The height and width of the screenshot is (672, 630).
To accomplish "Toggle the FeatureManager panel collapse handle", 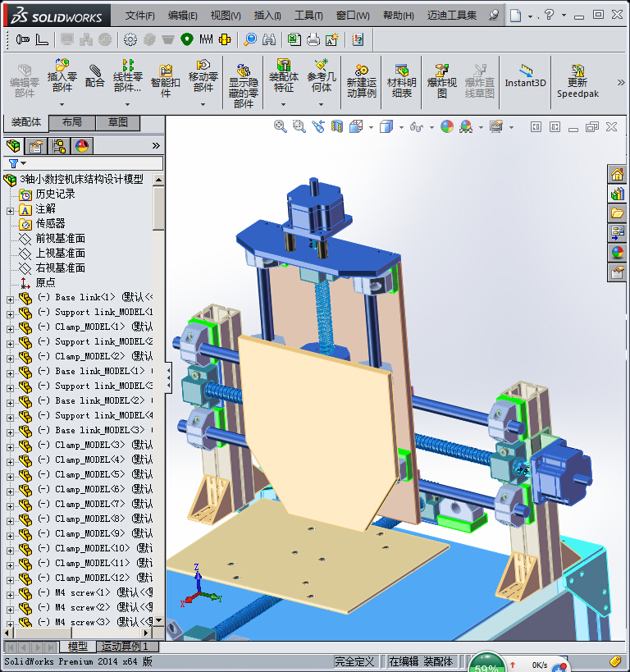I will pos(169,377).
